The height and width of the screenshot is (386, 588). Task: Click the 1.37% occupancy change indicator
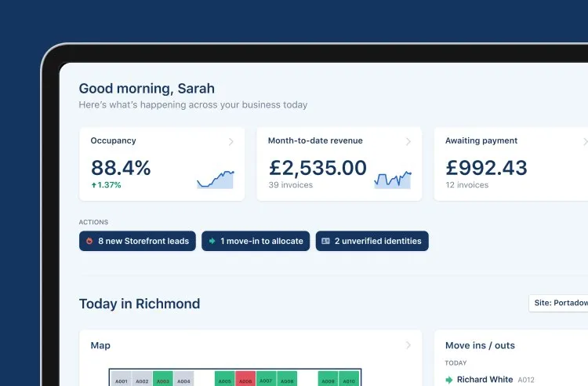[x=106, y=185]
